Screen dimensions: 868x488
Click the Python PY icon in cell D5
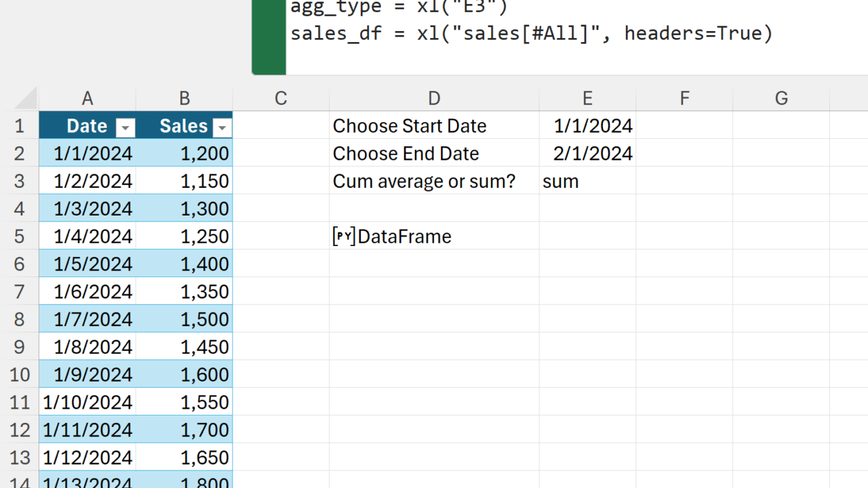[x=344, y=237]
